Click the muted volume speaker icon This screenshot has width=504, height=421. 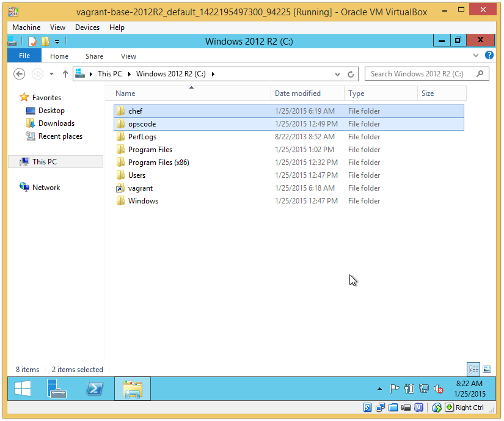coord(439,389)
